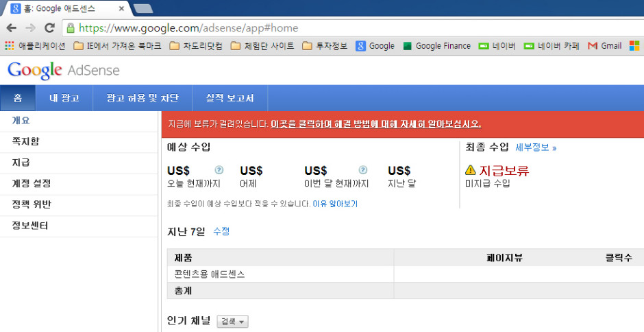Viewport: 644px width, 332px height.
Task: Click the '페이지뷰' column header
Action: [x=504, y=258]
